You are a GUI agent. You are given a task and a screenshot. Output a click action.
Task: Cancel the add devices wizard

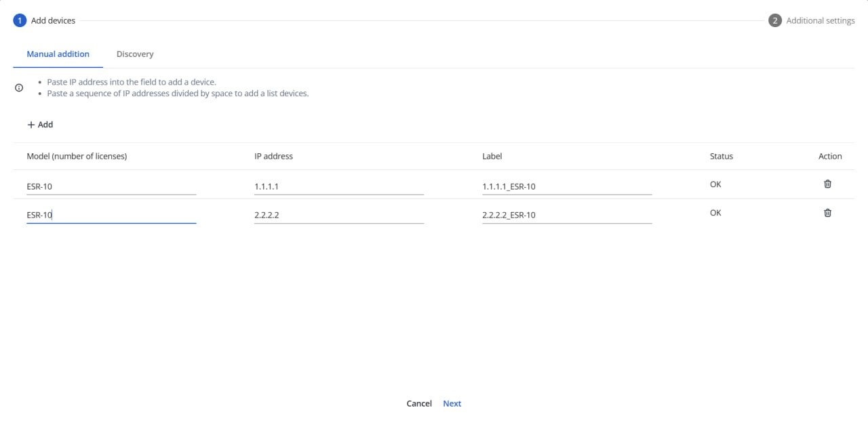[x=419, y=403]
